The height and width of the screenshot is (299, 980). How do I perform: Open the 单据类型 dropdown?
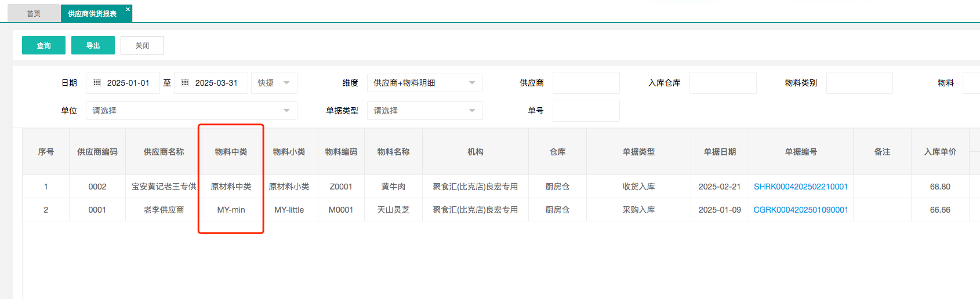424,111
